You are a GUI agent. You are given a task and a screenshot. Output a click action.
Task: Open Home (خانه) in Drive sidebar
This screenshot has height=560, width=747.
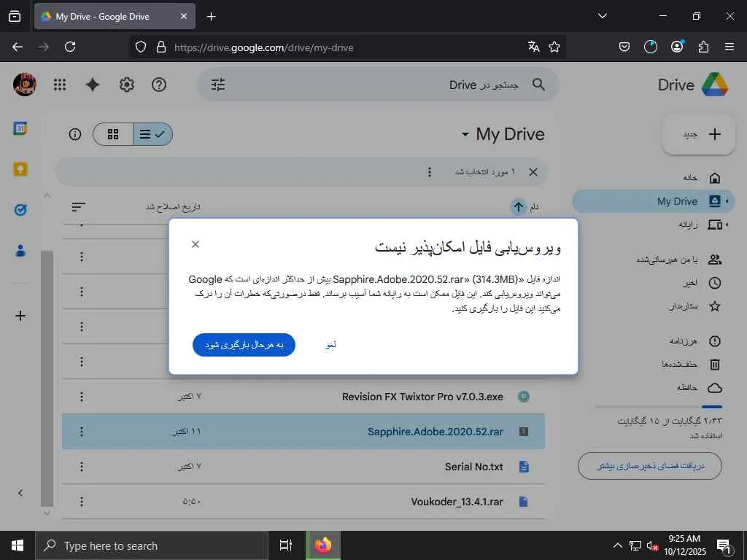click(x=654, y=178)
